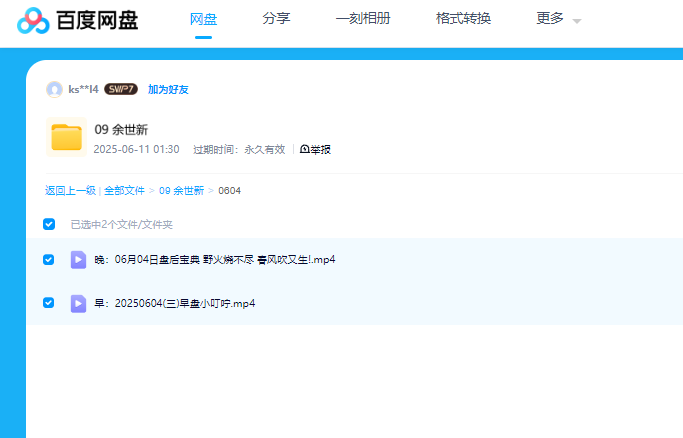683x438 pixels.
Task: Click the video icon of 早盘小叮咛 file
Action: (78, 303)
